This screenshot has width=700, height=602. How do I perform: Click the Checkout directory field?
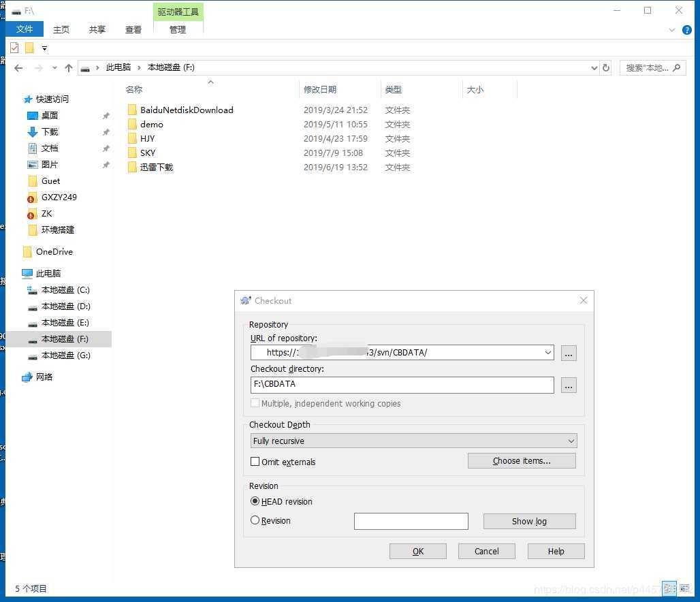pyautogui.click(x=402, y=385)
